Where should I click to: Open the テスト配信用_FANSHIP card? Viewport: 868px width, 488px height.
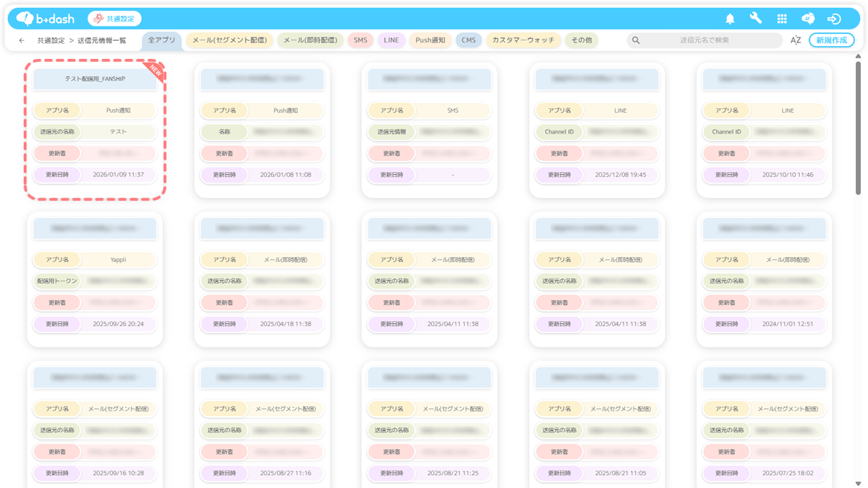[95, 79]
